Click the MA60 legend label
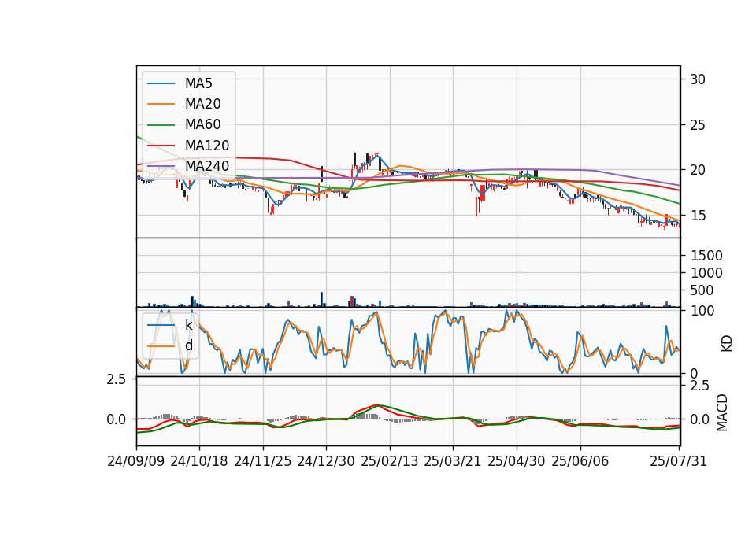The height and width of the screenshot is (543, 756). 202,125
